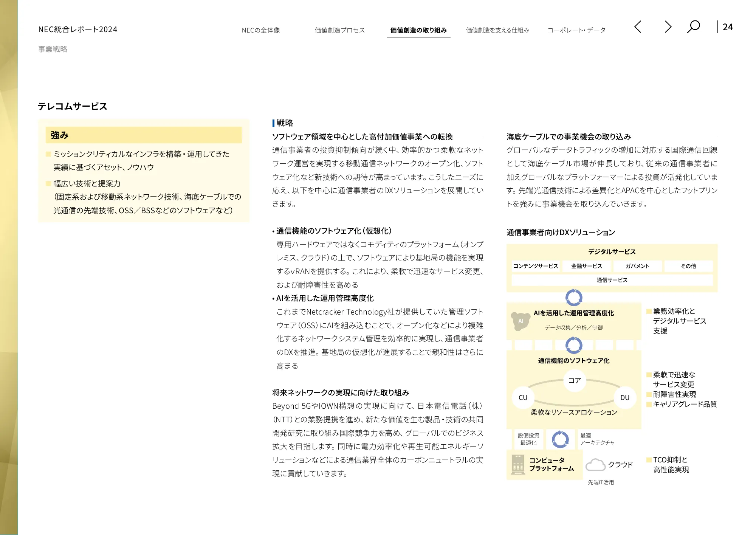Click the 耐障害性実現 note
The height and width of the screenshot is (535, 756).
click(x=674, y=394)
